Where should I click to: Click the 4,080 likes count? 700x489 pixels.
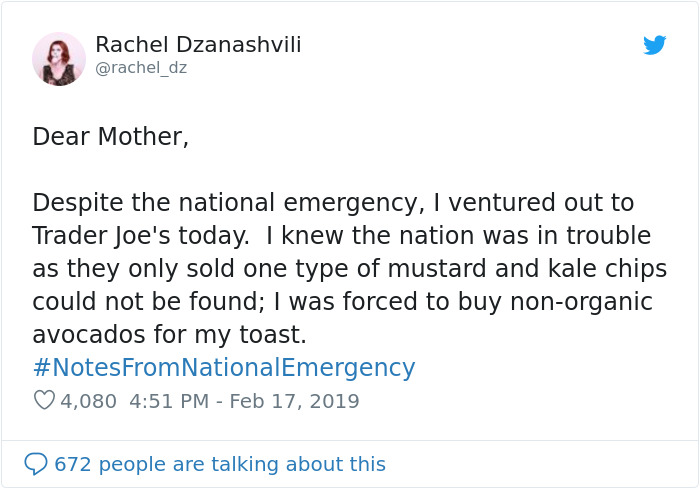(x=88, y=402)
